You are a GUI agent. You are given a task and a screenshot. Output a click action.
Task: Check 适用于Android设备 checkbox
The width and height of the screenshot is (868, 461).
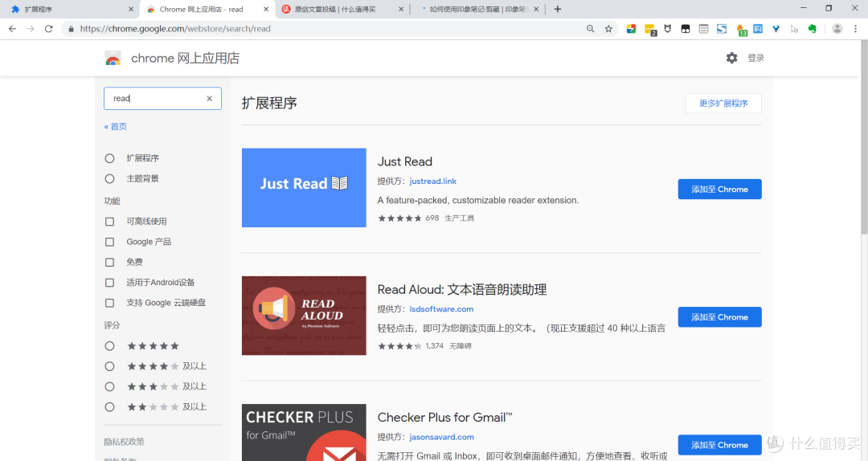109,283
